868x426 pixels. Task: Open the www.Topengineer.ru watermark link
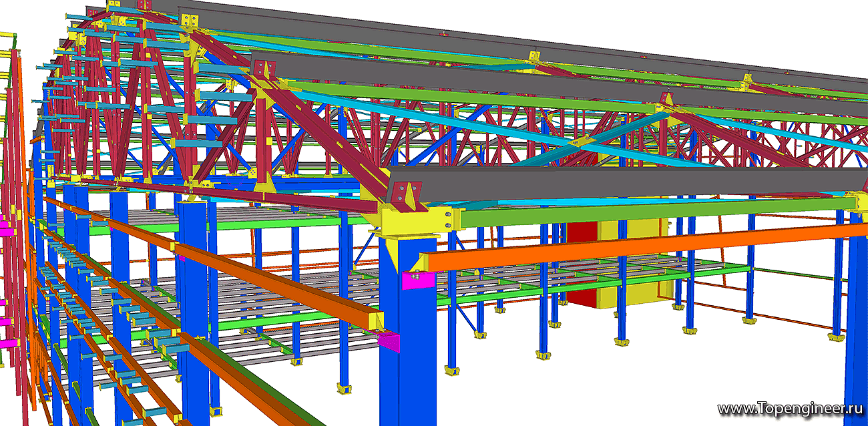tap(790, 407)
